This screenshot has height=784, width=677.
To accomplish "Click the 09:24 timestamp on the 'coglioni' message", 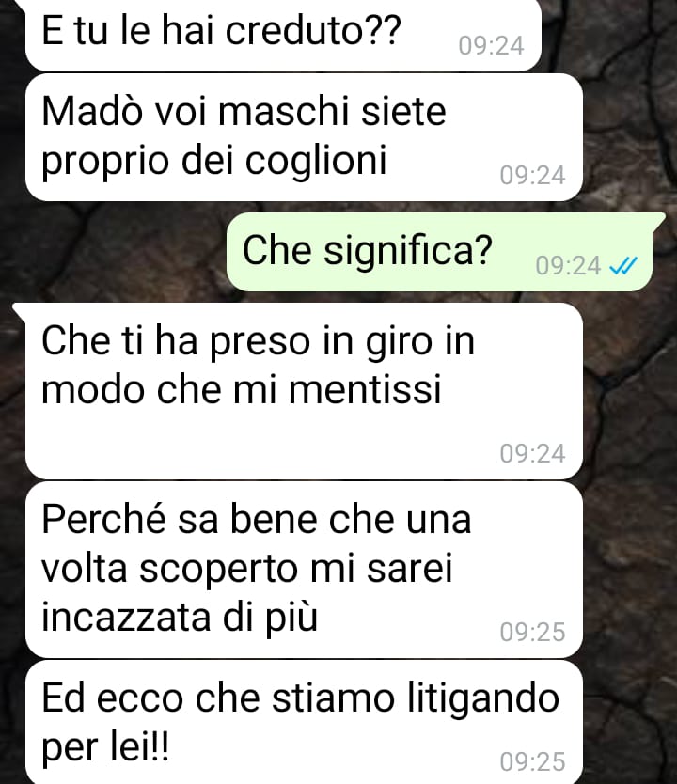I will pyautogui.click(x=532, y=176).
